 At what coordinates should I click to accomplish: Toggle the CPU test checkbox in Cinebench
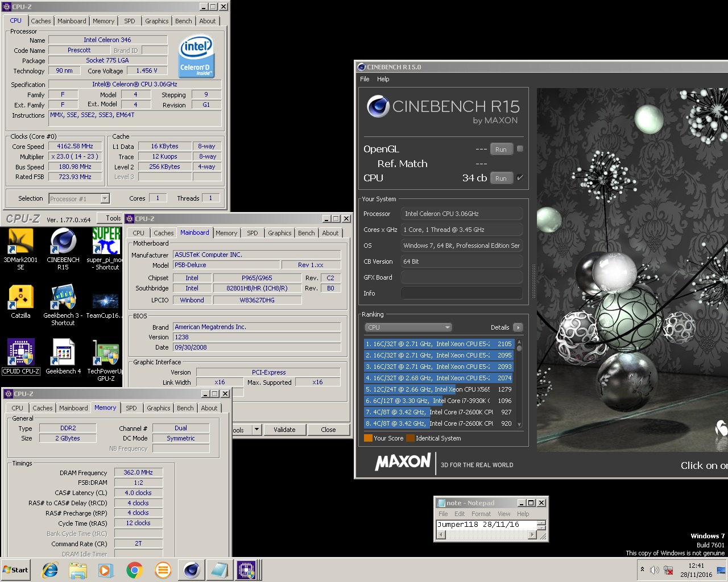tap(520, 178)
